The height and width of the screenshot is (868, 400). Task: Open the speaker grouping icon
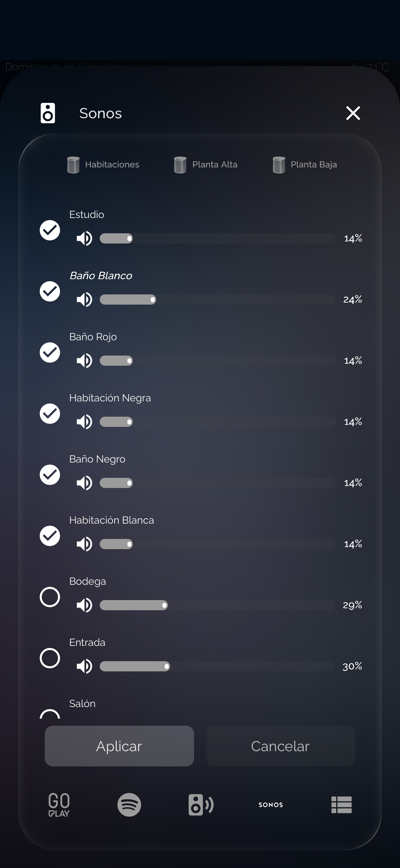pyautogui.click(x=201, y=804)
